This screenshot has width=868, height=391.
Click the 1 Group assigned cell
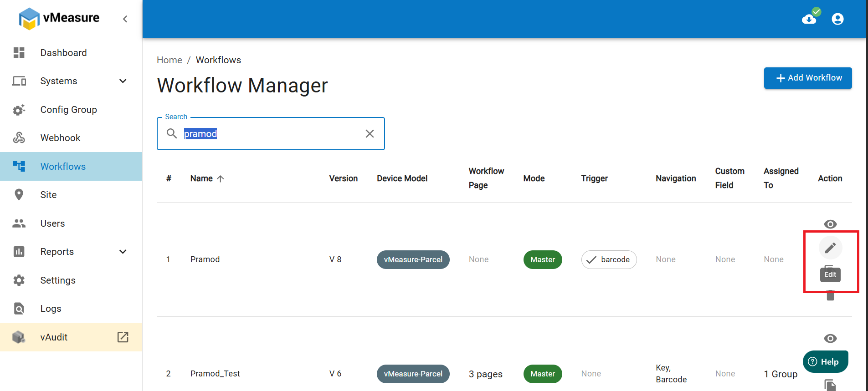[x=781, y=374]
